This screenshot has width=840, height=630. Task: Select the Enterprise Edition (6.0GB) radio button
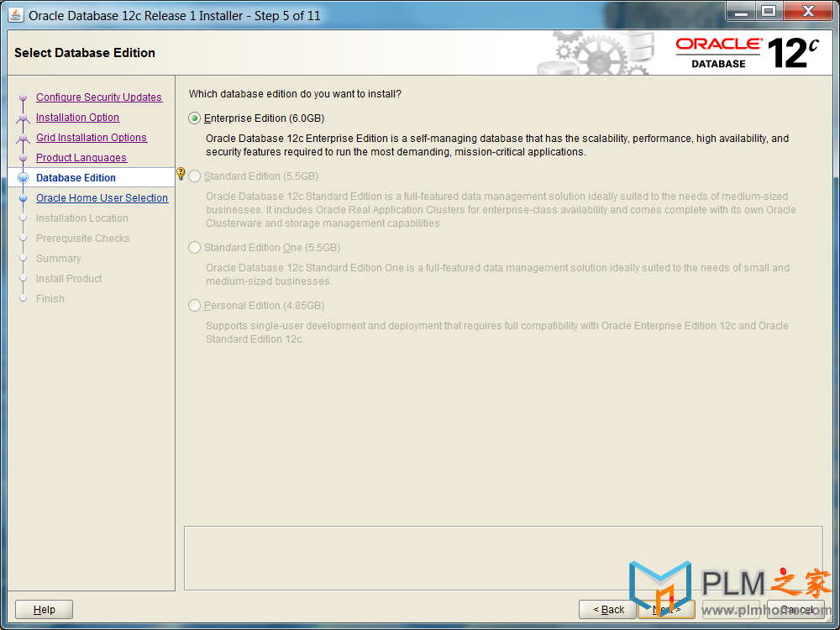click(x=195, y=118)
